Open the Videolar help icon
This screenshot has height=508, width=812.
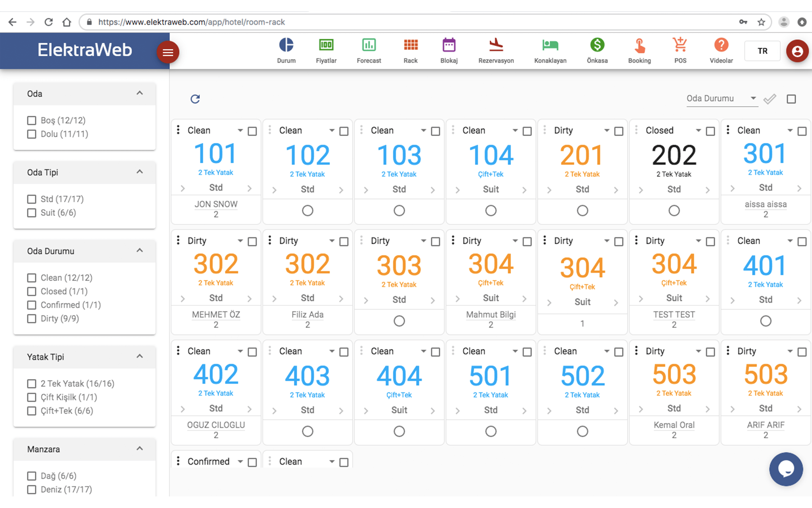click(721, 45)
